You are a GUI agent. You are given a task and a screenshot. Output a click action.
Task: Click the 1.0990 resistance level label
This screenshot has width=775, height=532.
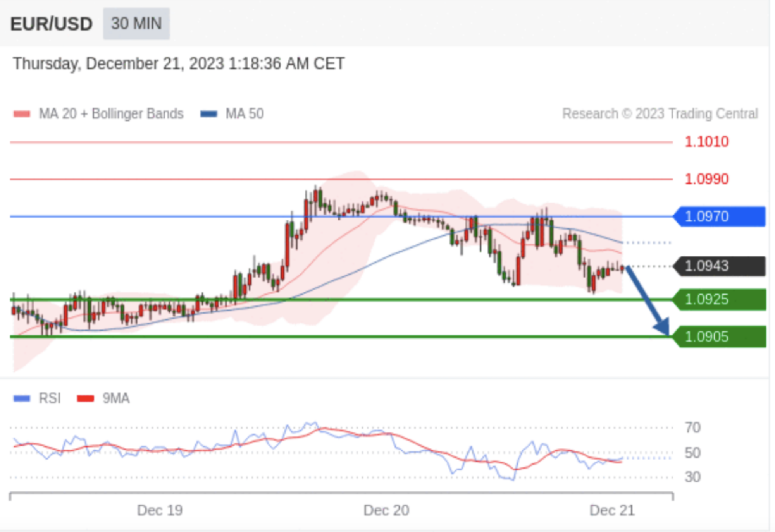pos(707,179)
